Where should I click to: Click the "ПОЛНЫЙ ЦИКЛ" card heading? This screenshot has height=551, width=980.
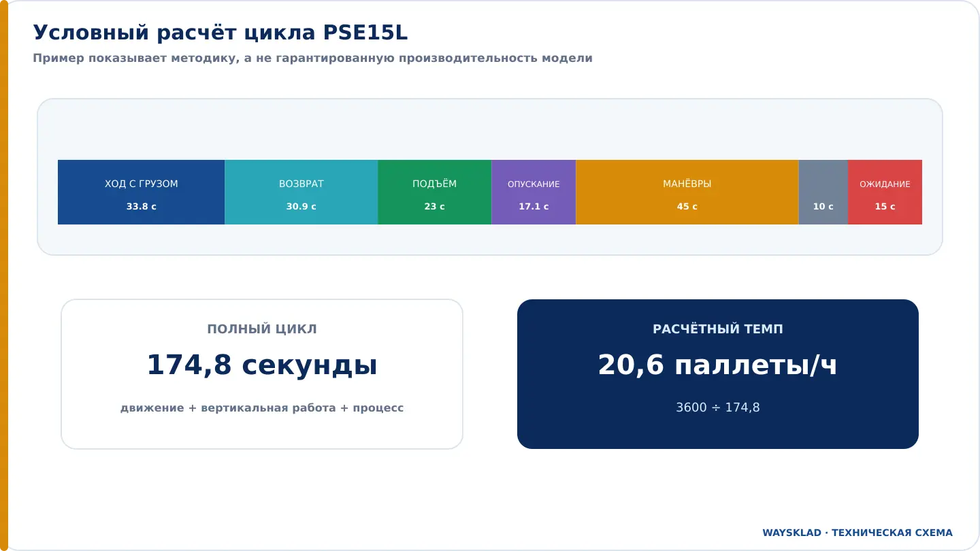(262, 329)
